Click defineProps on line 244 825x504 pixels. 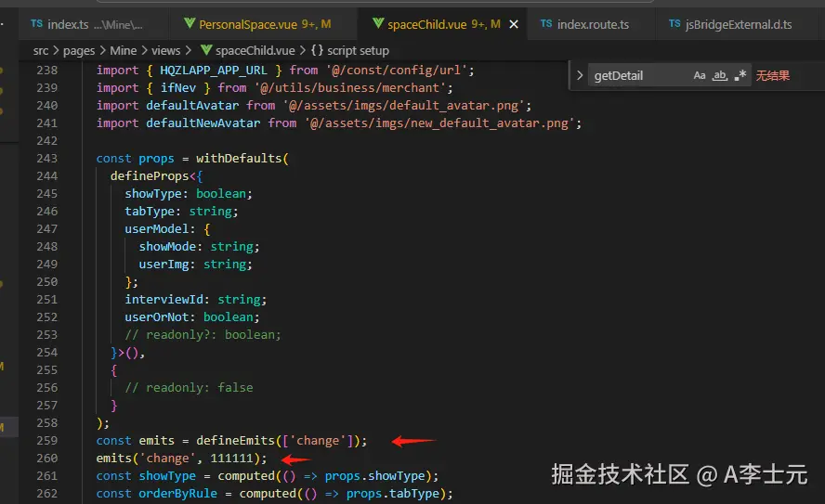coord(150,176)
